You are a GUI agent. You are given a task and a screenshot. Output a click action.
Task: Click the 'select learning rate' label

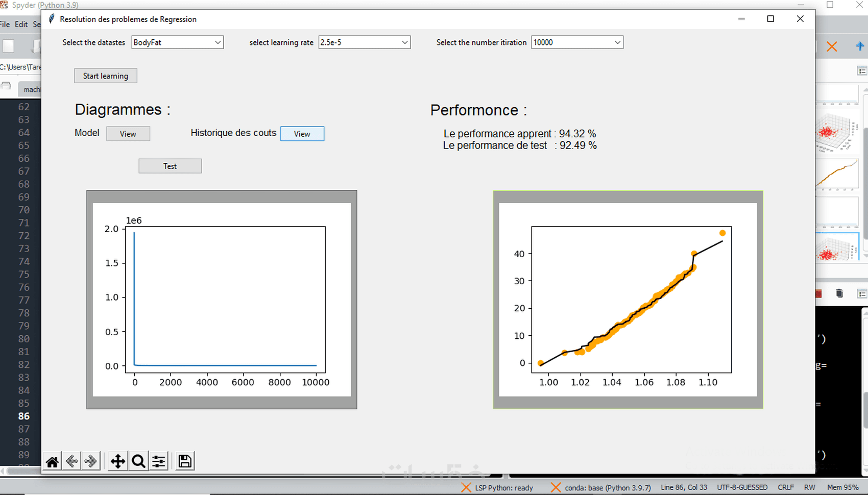click(x=281, y=42)
